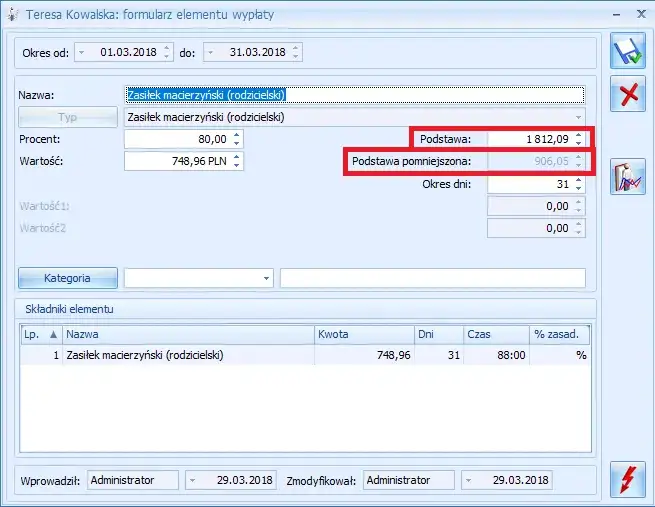Adjust the Wartość amount stepper
This screenshot has height=507, width=655.
point(236,161)
